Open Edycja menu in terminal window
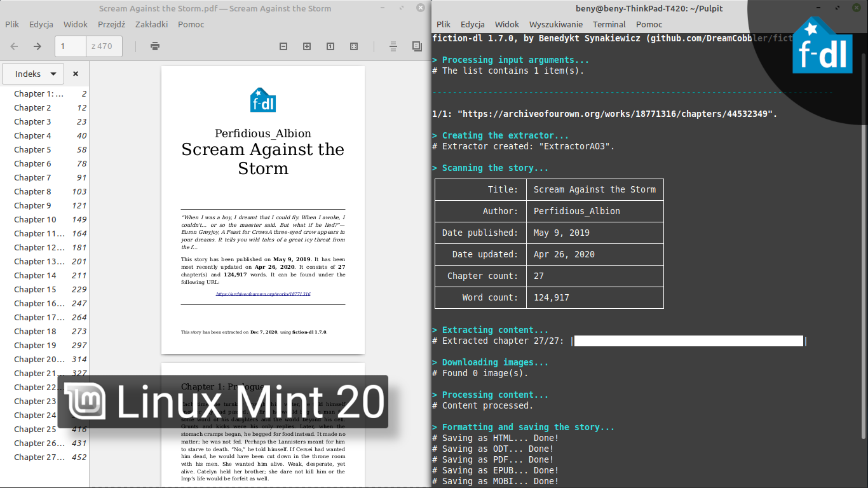Screen dimensions: 868x488 (473, 24)
